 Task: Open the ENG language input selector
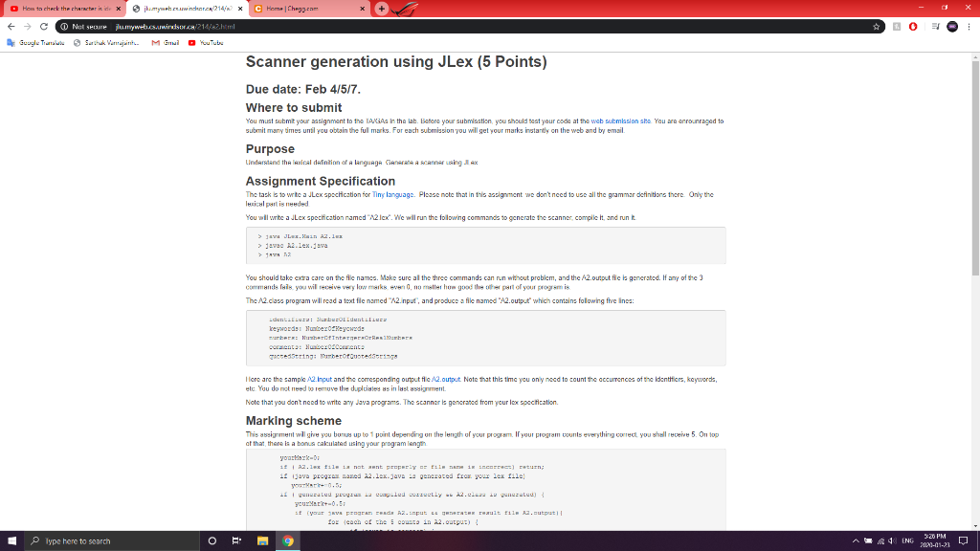(x=907, y=541)
